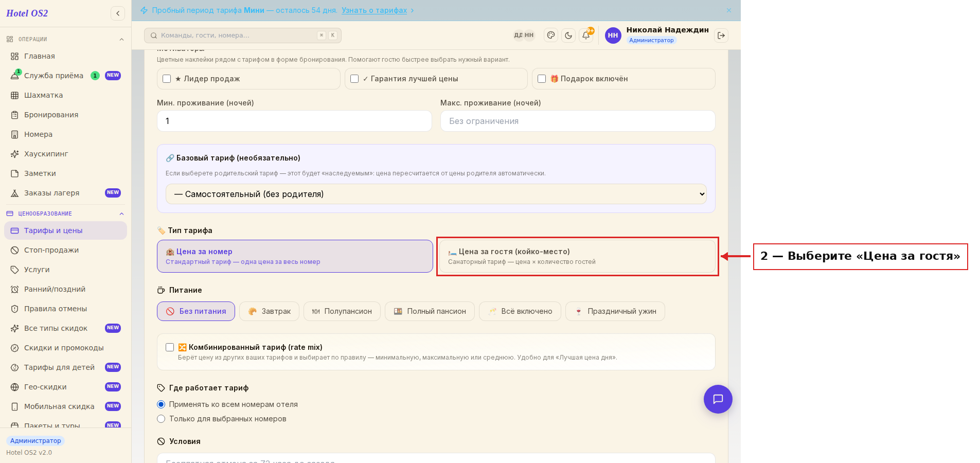Open notifications bell icon
The width and height of the screenshot is (980, 463).
pos(586,35)
